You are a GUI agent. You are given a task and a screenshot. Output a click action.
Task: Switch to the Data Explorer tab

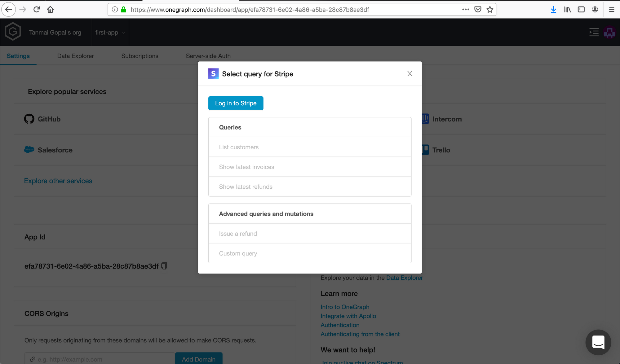click(75, 56)
